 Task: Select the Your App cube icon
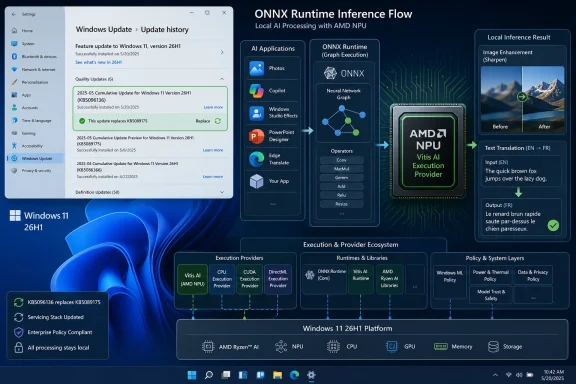pos(256,181)
